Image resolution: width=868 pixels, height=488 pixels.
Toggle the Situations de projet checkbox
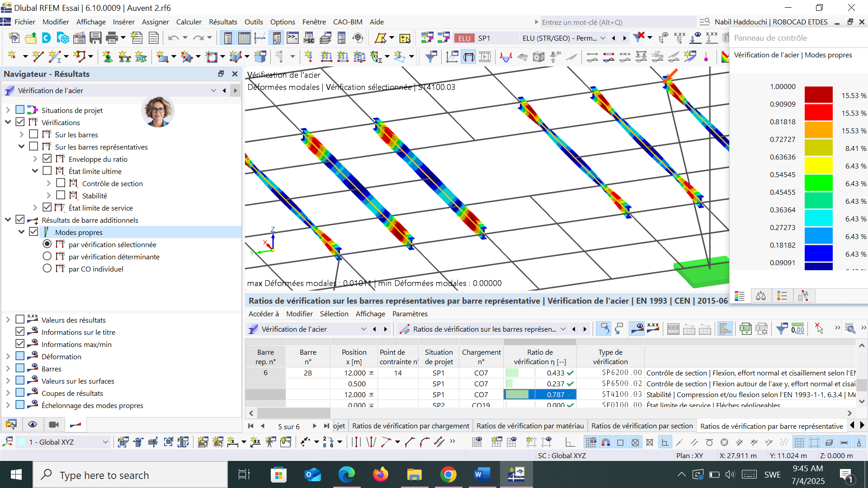coord(20,110)
